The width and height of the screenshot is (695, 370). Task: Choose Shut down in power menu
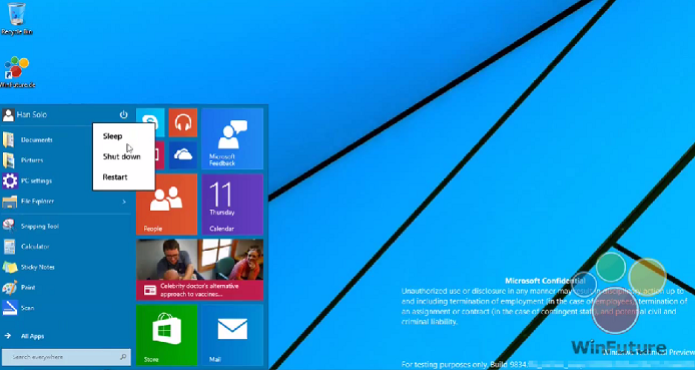[121, 156]
